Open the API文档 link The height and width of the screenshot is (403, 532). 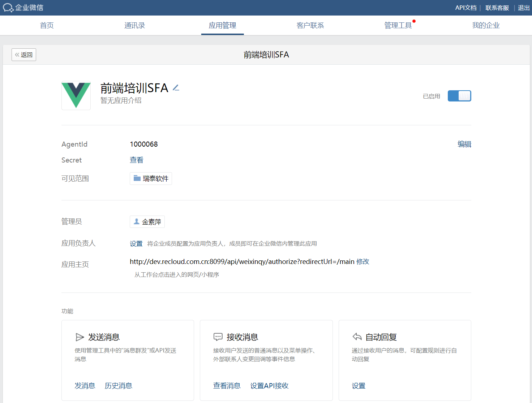coord(466,8)
